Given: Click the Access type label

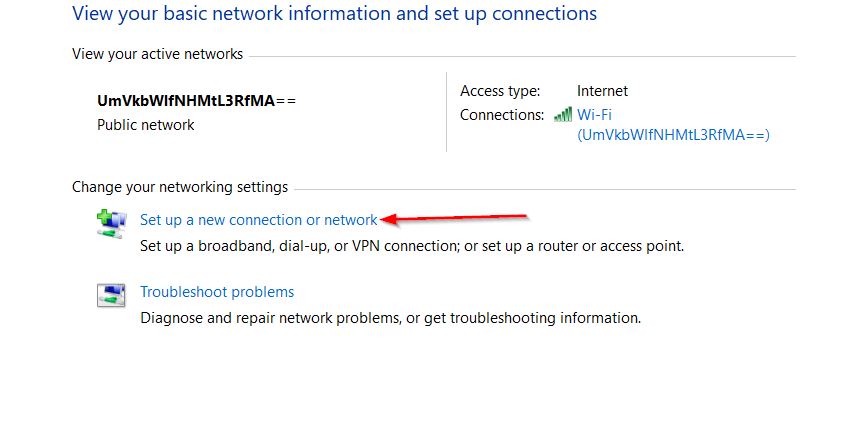Looking at the screenshot, I should (x=500, y=91).
